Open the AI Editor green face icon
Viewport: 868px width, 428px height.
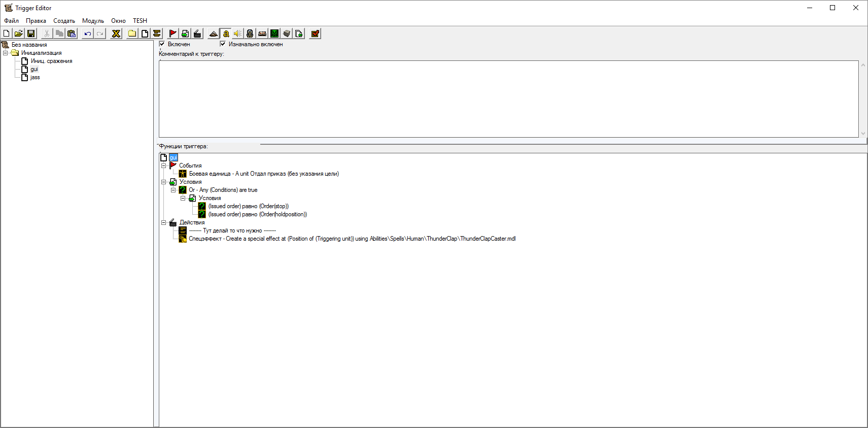274,34
